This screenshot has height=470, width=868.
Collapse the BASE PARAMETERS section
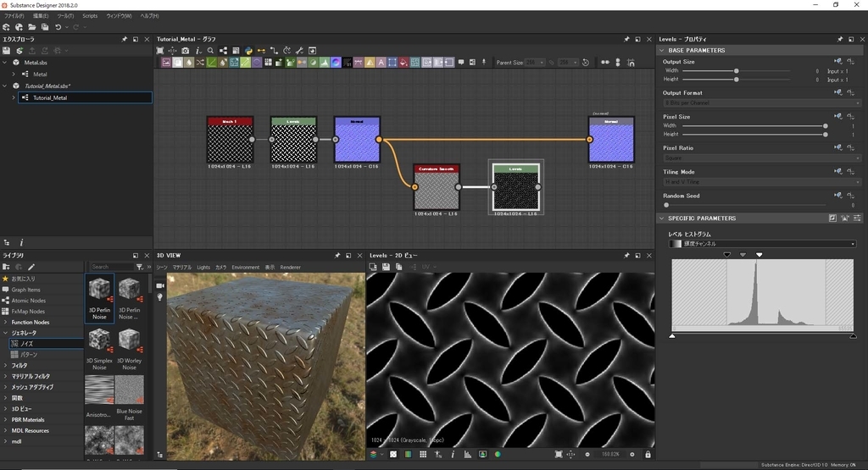662,51
